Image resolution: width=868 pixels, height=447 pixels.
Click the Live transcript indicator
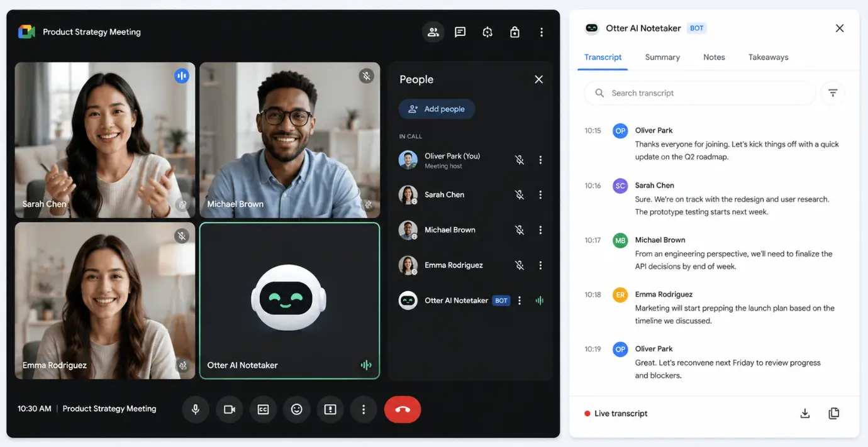point(616,414)
